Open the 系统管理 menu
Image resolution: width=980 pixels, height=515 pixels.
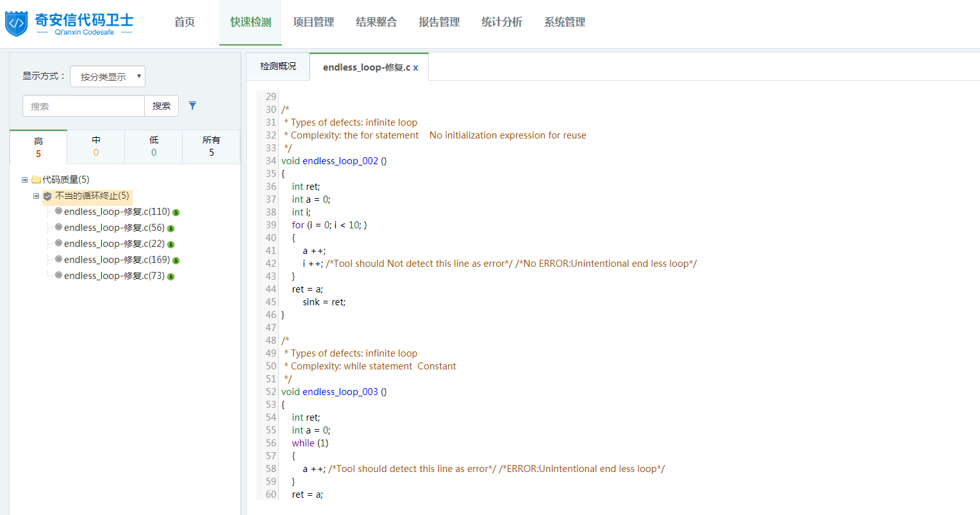(x=565, y=22)
